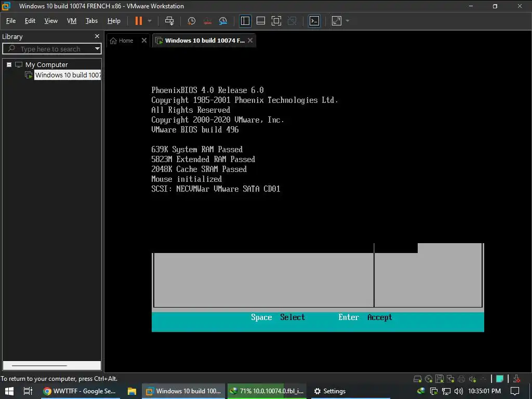532x399 pixels.
Task: Open the File menu
Action: 11,21
